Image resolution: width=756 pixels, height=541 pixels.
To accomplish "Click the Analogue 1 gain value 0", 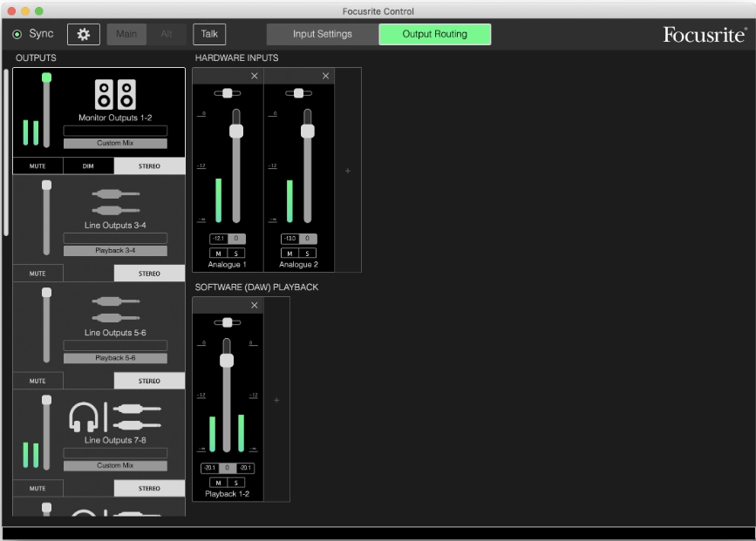I will [x=236, y=239].
